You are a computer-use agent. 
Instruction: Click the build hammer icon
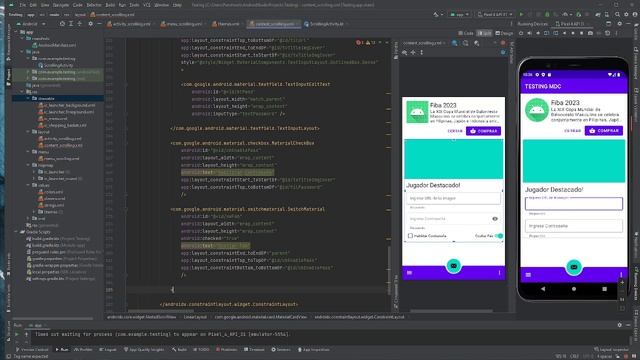click(436, 14)
